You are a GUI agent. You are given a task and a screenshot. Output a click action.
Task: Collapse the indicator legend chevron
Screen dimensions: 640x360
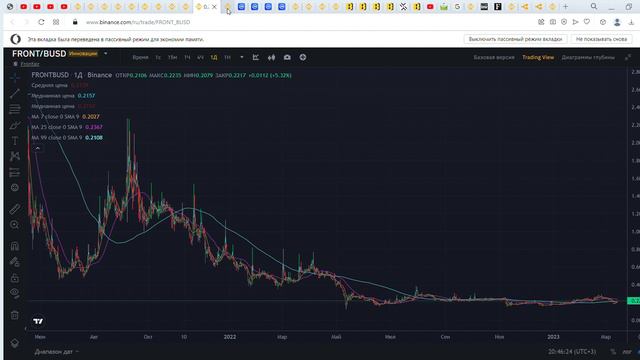[38, 148]
